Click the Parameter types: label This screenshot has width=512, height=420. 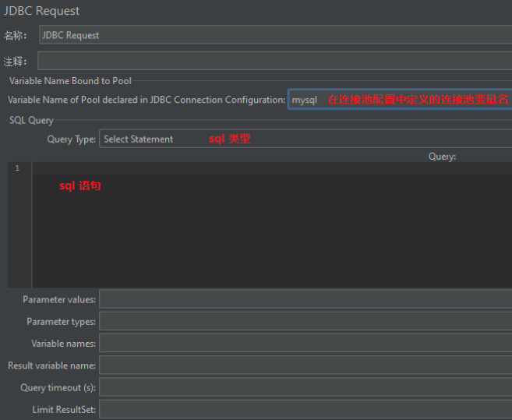pos(61,322)
